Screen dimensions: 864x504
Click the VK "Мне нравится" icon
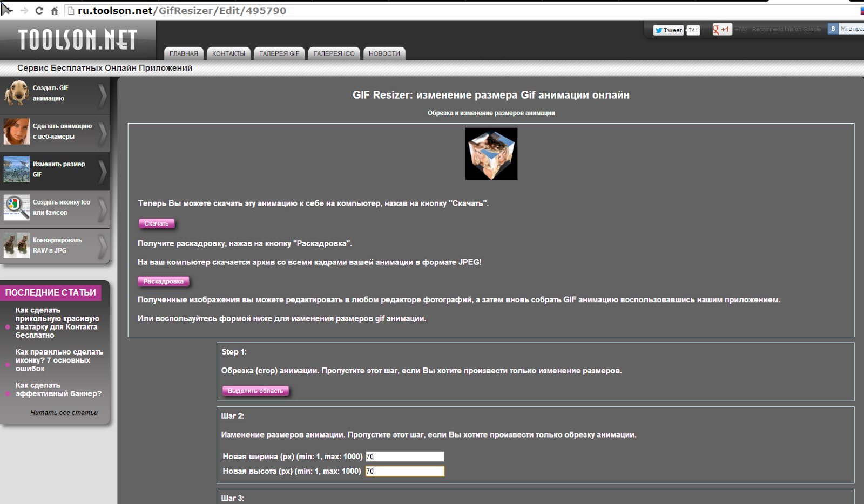832,29
